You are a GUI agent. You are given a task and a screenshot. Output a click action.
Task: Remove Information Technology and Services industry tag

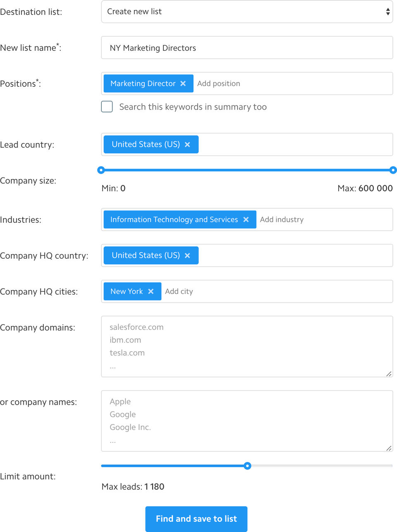[246, 219]
